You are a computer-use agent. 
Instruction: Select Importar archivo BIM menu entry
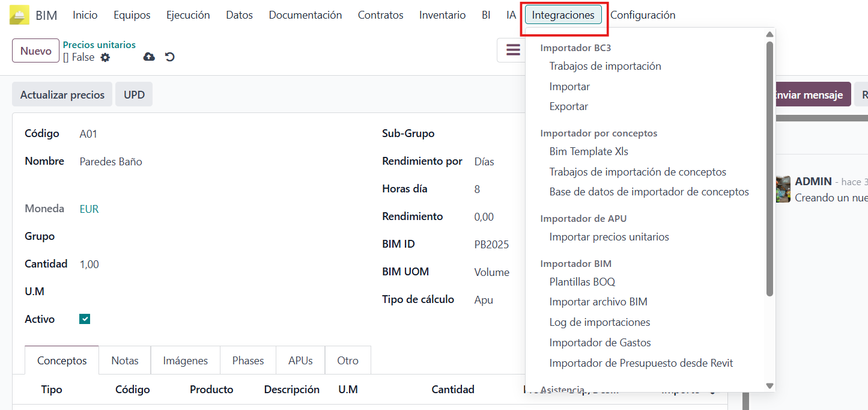click(x=598, y=302)
